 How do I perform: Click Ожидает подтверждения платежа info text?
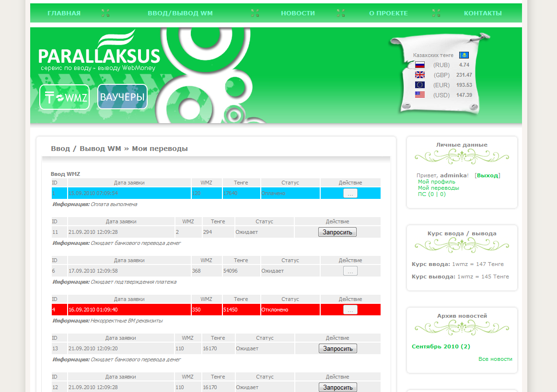(x=134, y=282)
